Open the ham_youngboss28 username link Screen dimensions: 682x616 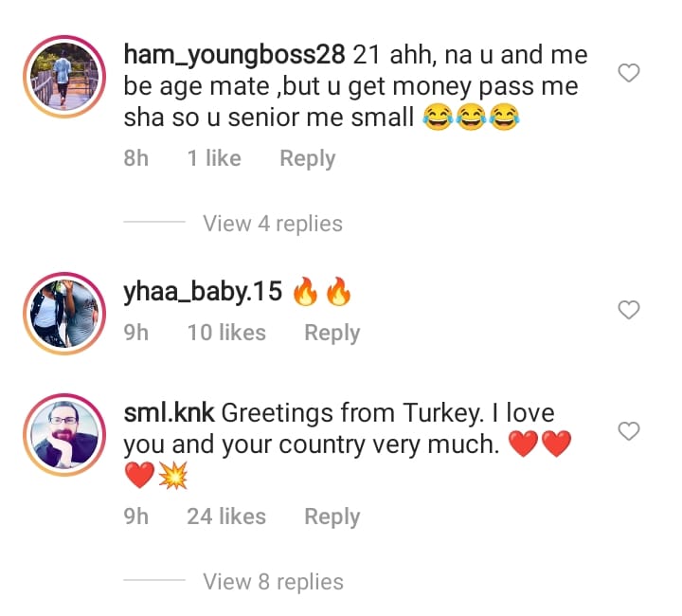(235, 55)
